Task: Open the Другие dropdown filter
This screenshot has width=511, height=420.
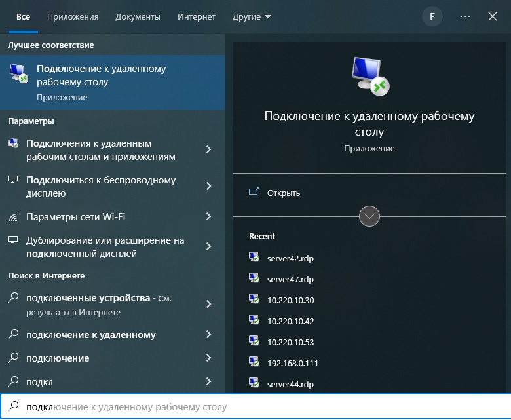Action: pyautogui.click(x=252, y=17)
